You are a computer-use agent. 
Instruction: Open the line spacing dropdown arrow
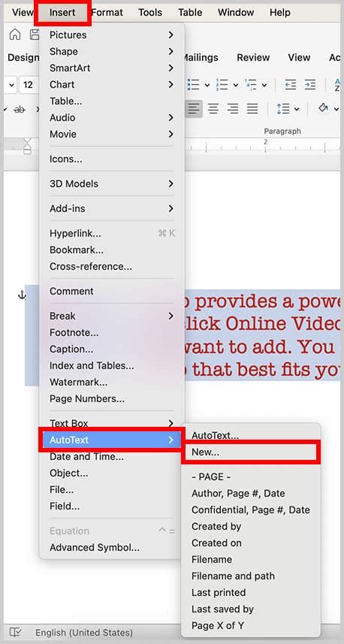click(x=297, y=109)
